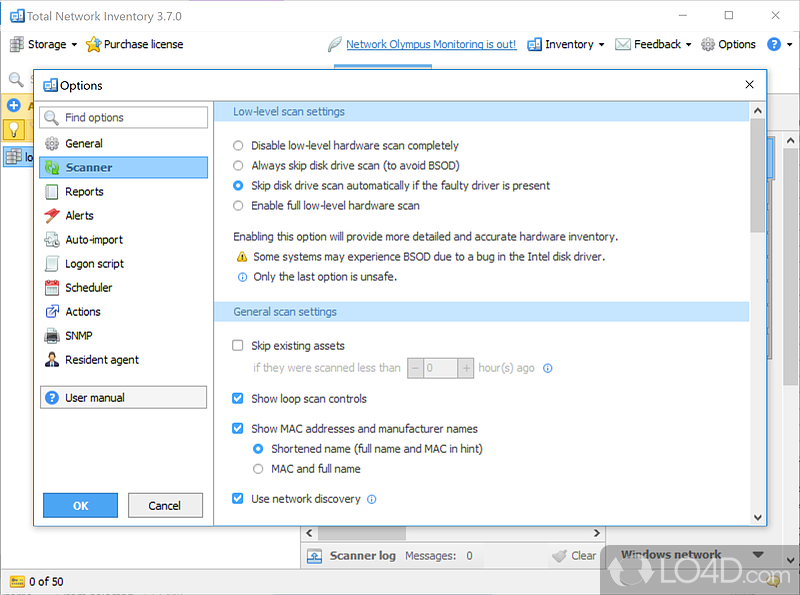The width and height of the screenshot is (800, 595).
Task: Click the hours value input field
Action: [x=441, y=368]
